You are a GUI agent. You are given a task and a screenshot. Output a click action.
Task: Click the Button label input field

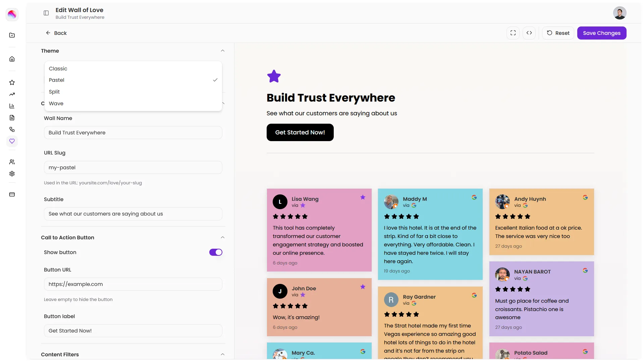coord(133,331)
